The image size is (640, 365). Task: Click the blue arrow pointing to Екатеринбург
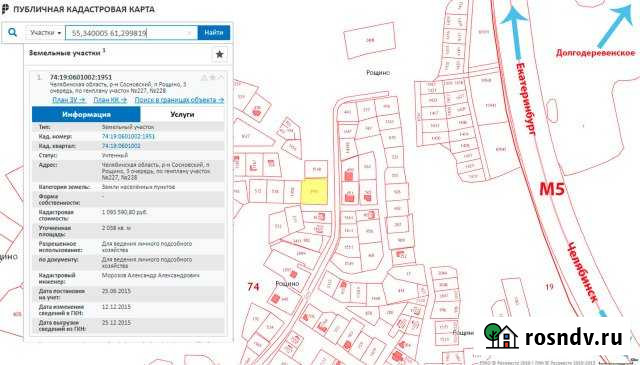514,32
